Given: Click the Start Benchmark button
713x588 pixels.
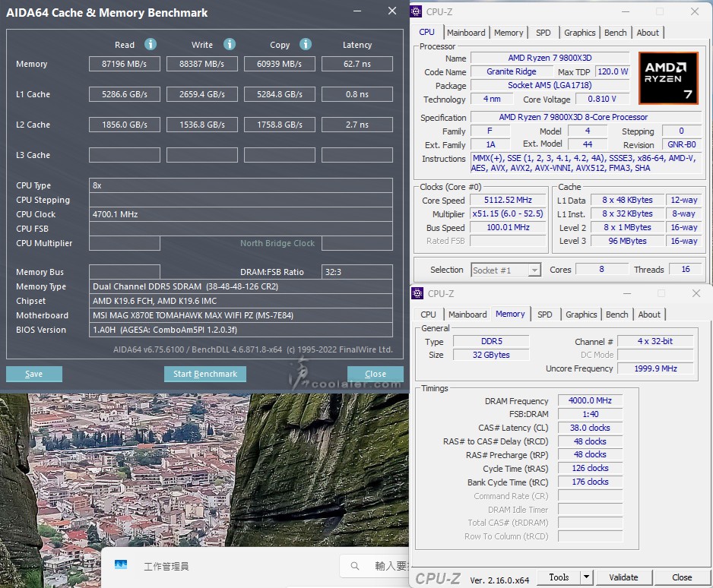Looking at the screenshot, I should tap(205, 374).
